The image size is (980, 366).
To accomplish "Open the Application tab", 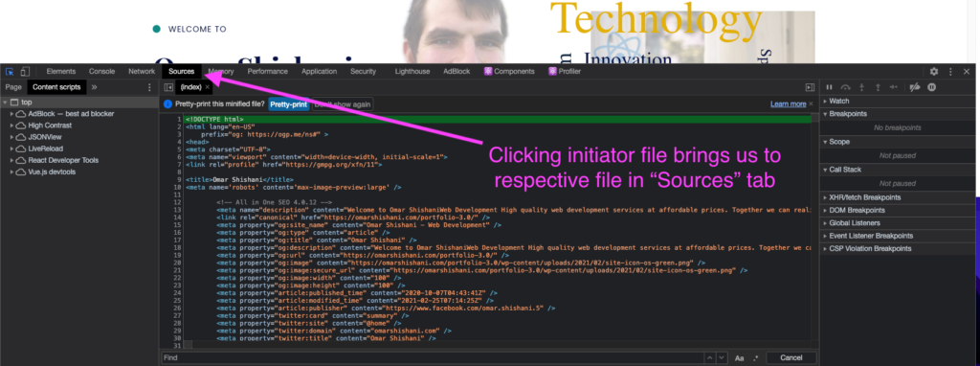I will pyautogui.click(x=319, y=71).
